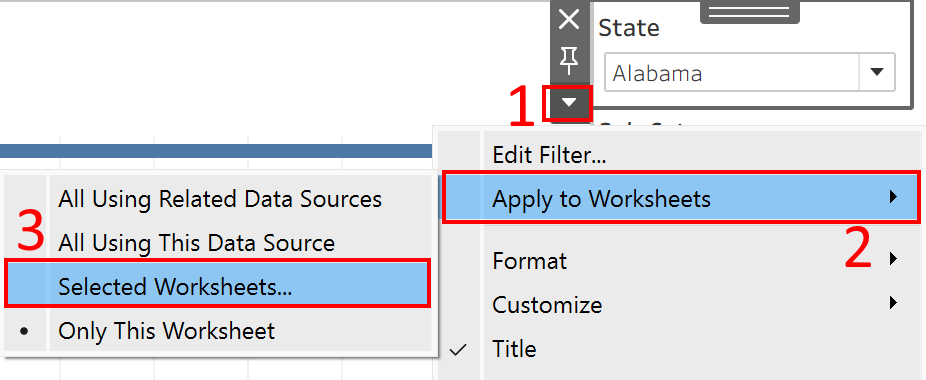The height and width of the screenshot is (380, 926).
Task: Select All Using Related Data Sources
Action: tap(219, 199)
